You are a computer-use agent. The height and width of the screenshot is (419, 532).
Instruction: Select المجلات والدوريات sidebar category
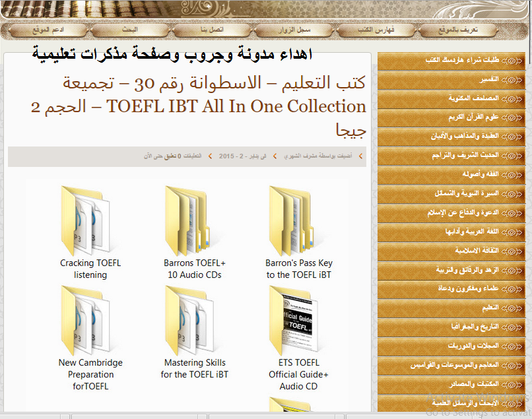(x=451, y=346)
